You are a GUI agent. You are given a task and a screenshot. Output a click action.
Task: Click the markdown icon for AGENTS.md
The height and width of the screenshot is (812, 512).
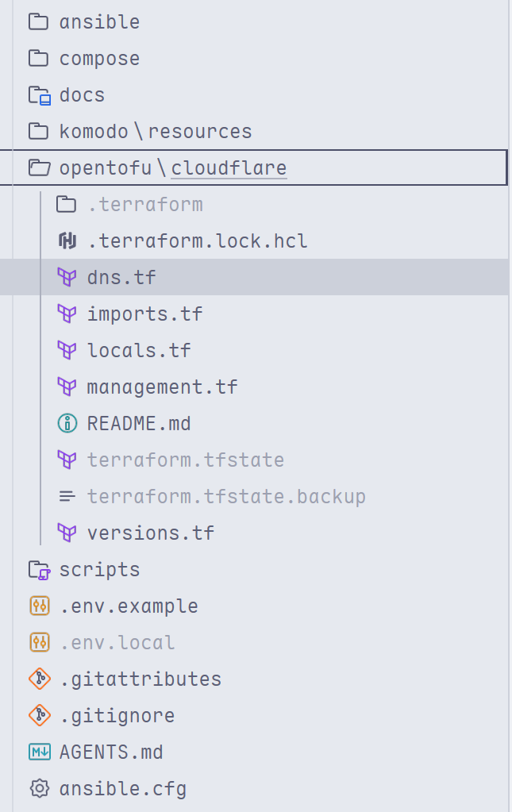40,752
